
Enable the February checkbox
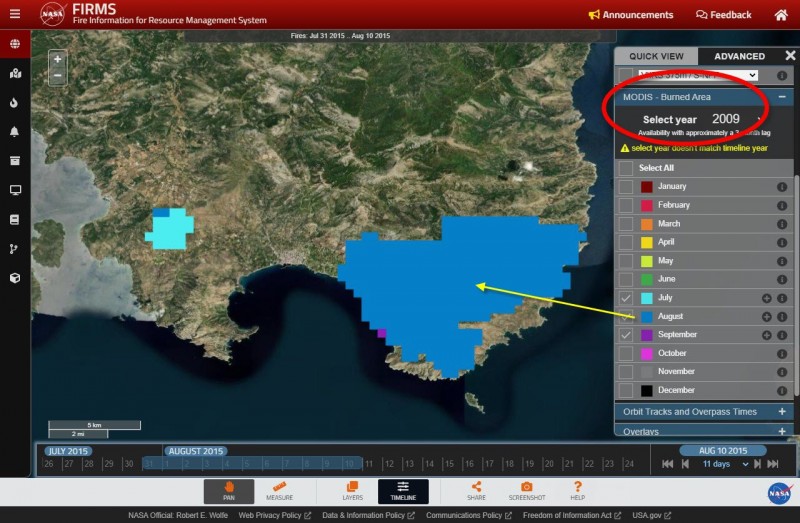(626, 205)
